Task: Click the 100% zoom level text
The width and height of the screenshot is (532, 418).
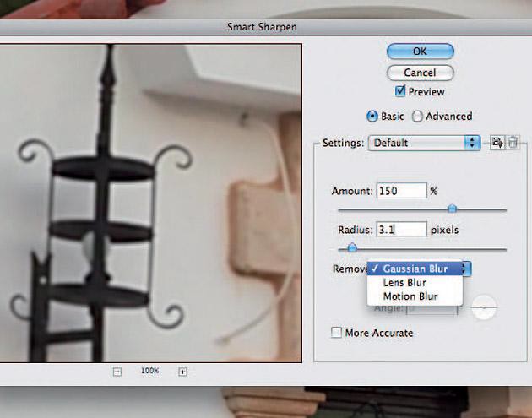Action: pos(149,371)
